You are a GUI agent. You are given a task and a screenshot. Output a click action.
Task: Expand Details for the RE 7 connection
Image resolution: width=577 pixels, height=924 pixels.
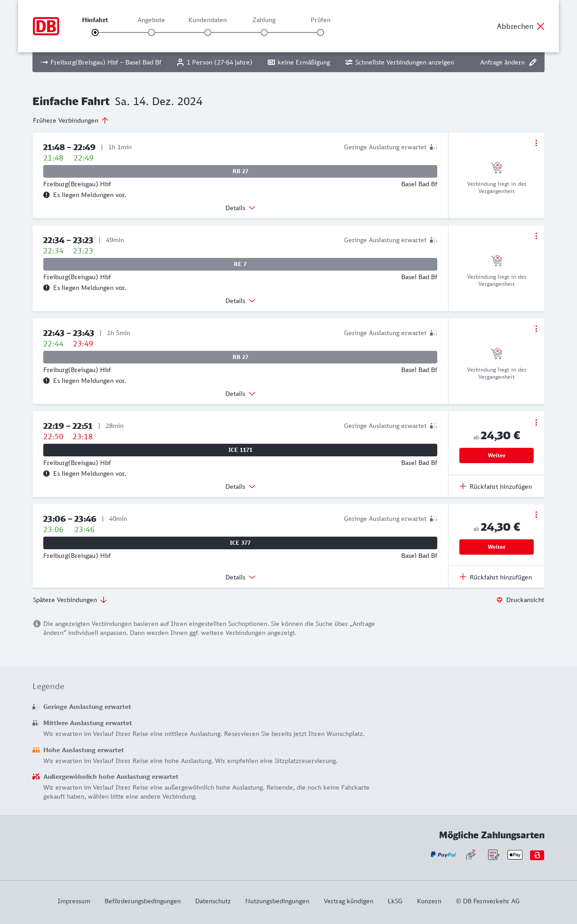tap(240, 301)
